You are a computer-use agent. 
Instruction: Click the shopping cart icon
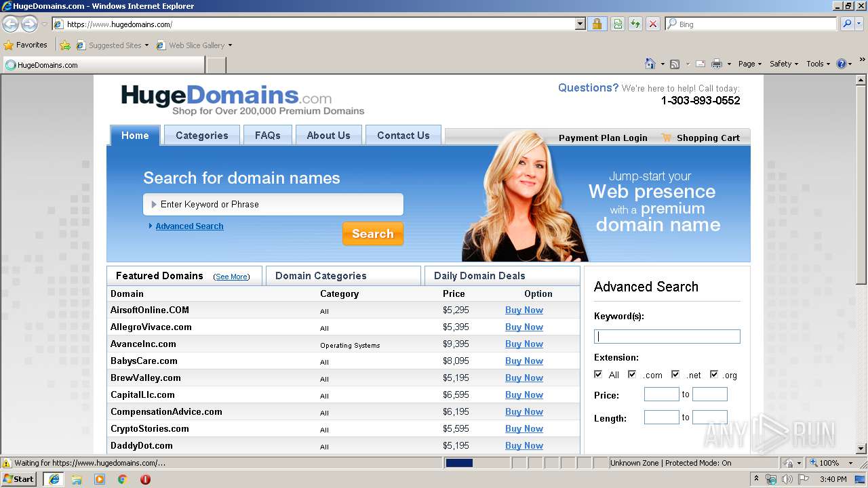pos(667,138)
